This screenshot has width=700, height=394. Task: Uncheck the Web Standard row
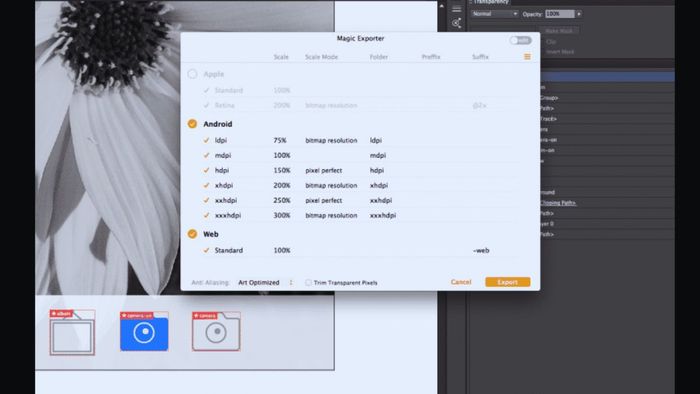206,250
